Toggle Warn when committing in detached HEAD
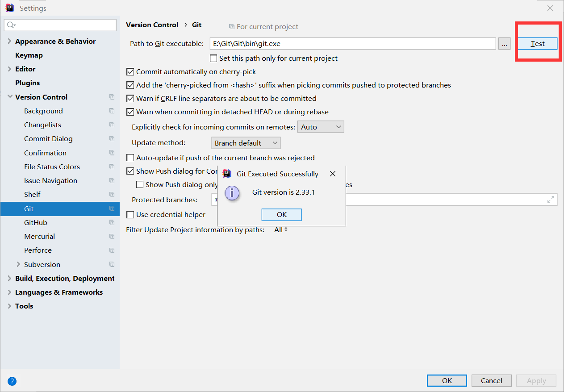This screenshot has width=564, height=392. click(x=130, y=112)
